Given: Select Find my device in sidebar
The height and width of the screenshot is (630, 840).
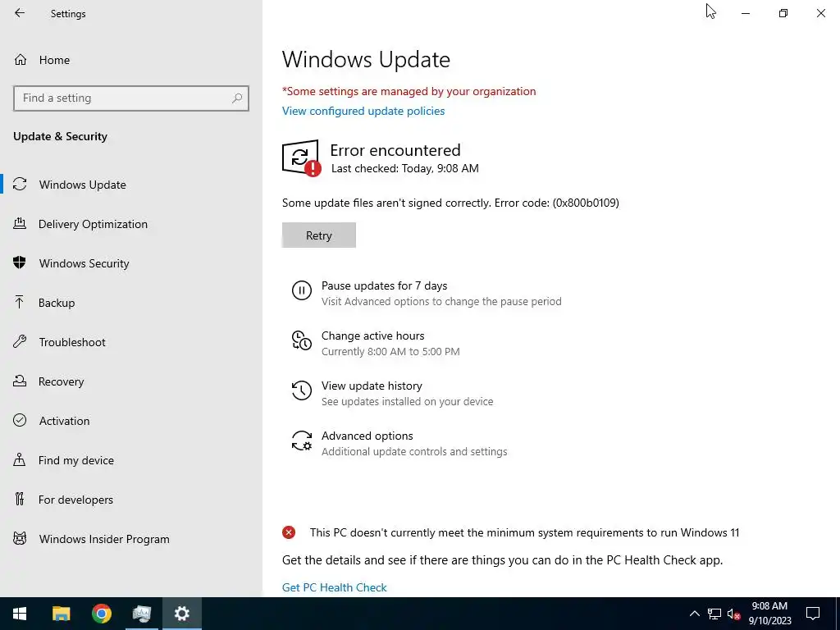Looking at the screenshot, I should (x=76, y=460).
